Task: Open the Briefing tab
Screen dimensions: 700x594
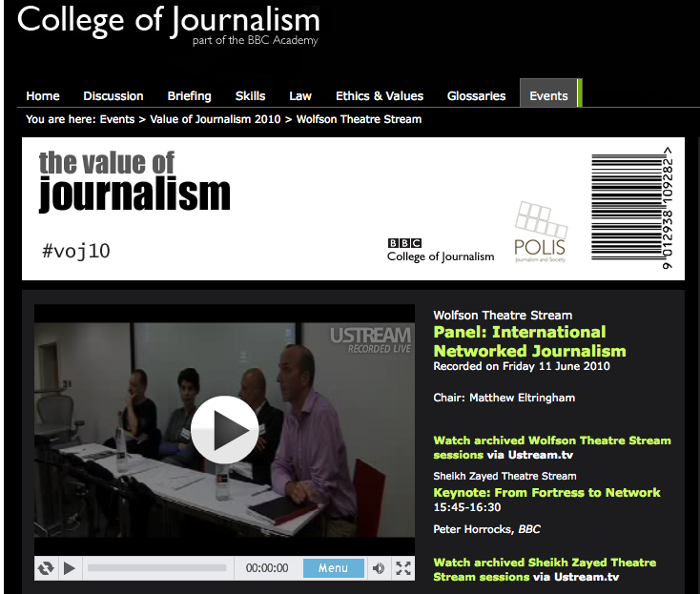Action: click(189, 96)
